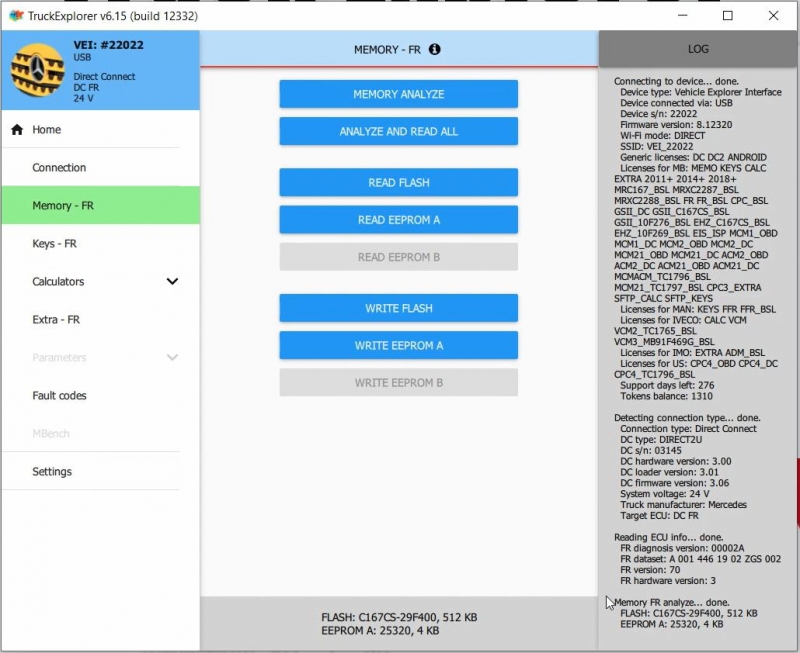Click 'DC s/n: 03145' log line

tap(651, 450)
